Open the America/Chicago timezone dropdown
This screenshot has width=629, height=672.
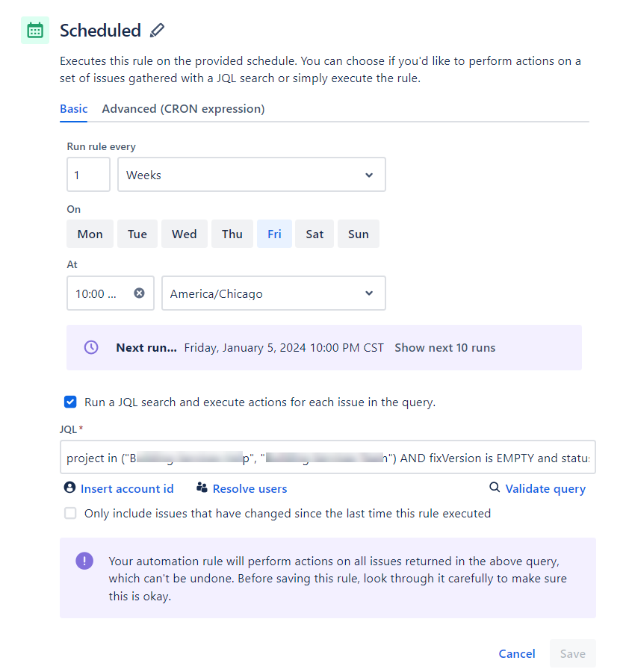coord(273,293)
